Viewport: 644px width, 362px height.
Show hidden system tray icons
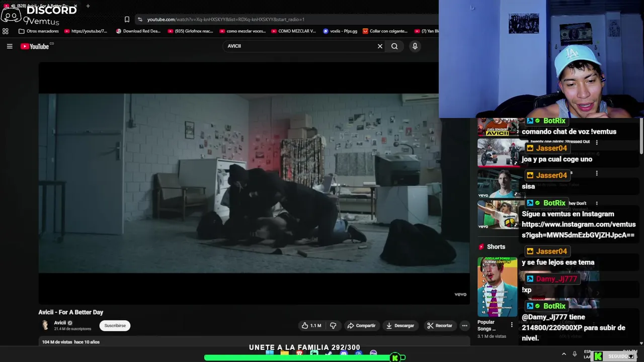pos(563,354)
